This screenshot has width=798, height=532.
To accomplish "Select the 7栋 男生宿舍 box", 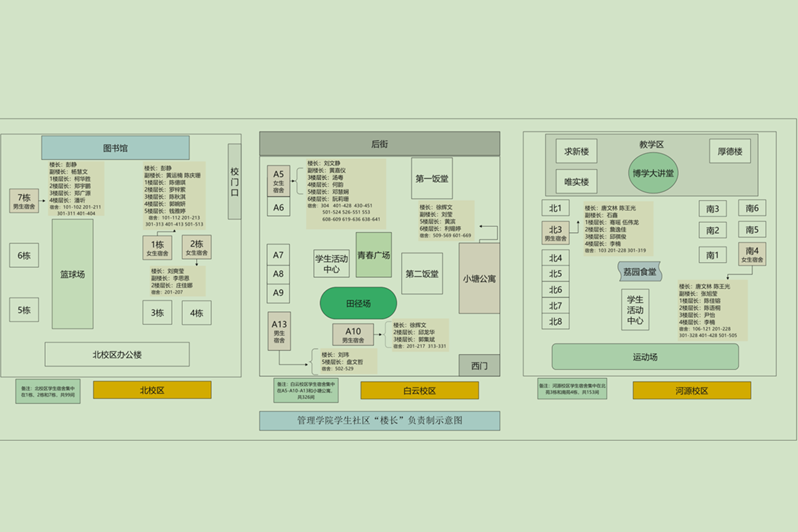I will pyautogui.click(x=24, y=201).
